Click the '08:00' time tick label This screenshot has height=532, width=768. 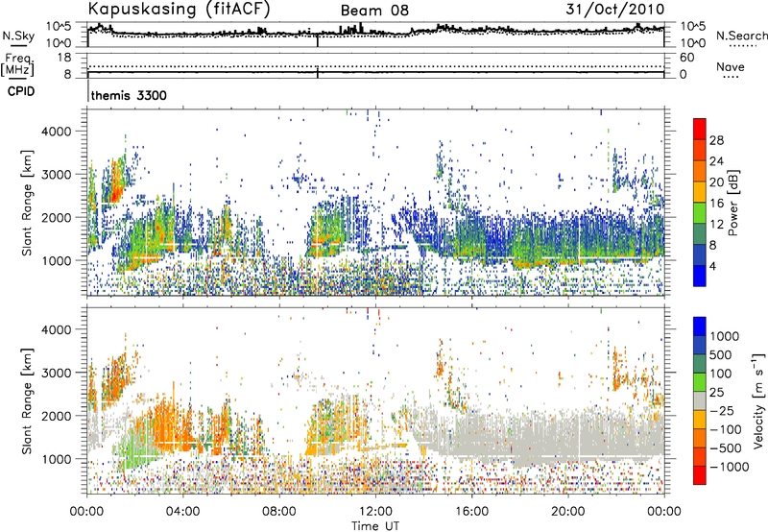(279, 512)
